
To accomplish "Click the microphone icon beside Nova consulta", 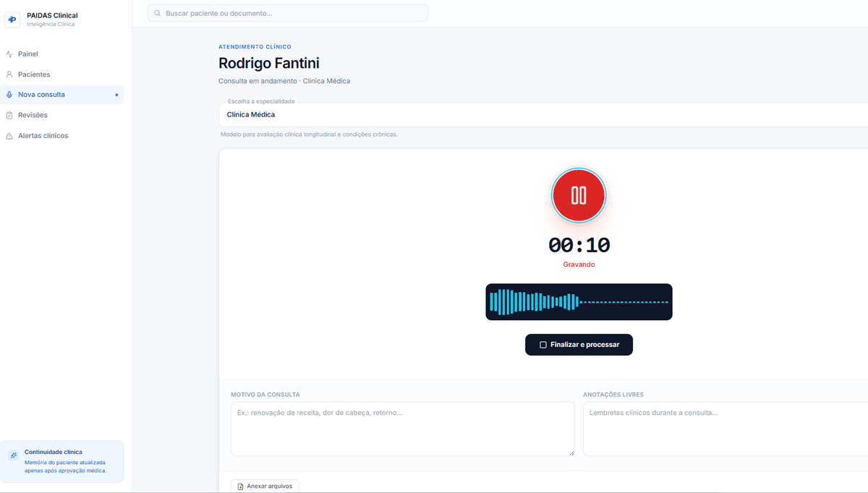I will [x=9, y=95].
